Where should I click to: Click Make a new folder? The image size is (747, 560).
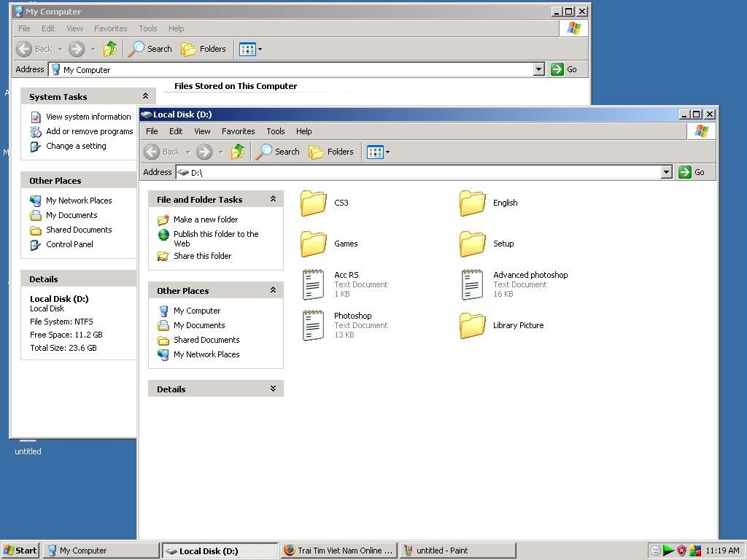pos(198,219)
